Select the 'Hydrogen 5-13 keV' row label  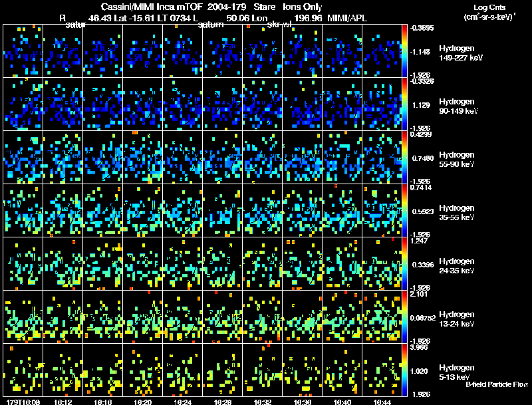tap(457, 372)
